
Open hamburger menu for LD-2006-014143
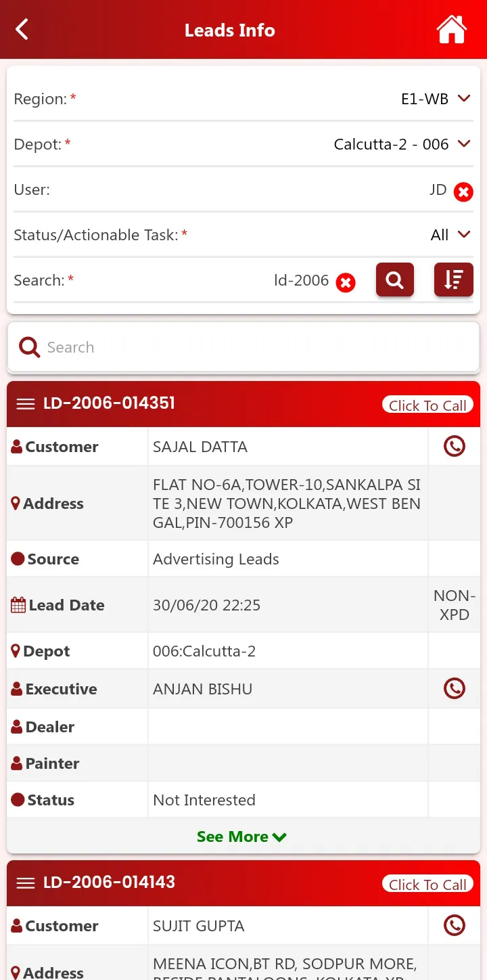point(26,883)
